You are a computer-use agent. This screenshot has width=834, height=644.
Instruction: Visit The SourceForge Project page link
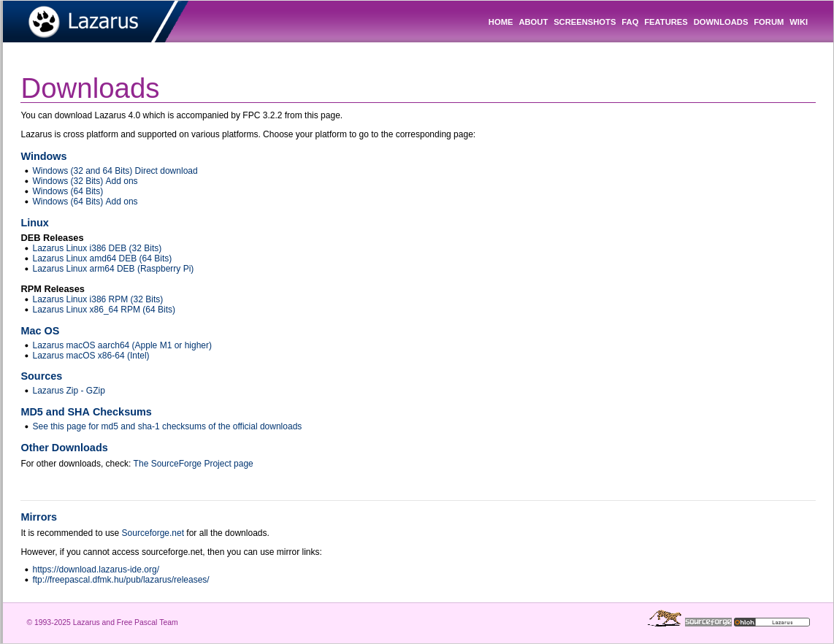point(193,464)
